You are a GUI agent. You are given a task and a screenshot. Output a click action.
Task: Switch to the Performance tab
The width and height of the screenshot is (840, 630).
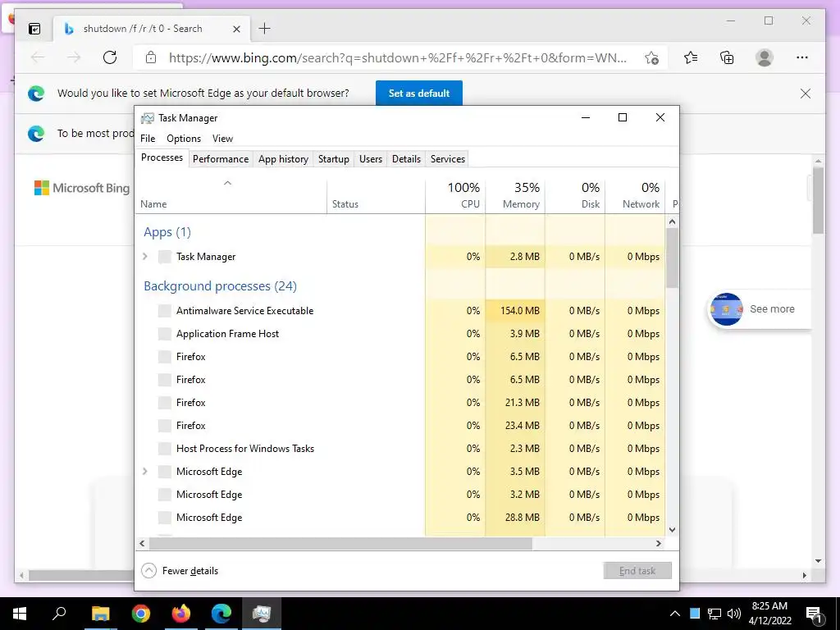(221, 159)
